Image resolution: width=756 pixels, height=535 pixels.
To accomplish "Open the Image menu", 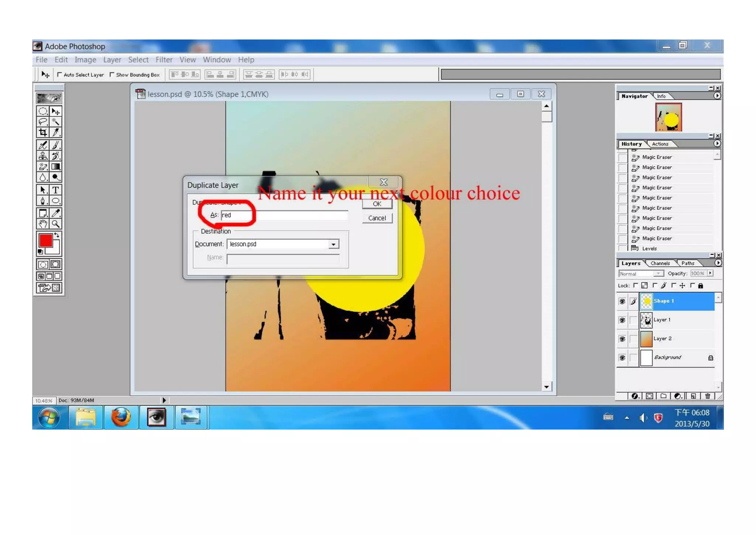I will coord(85,60).
